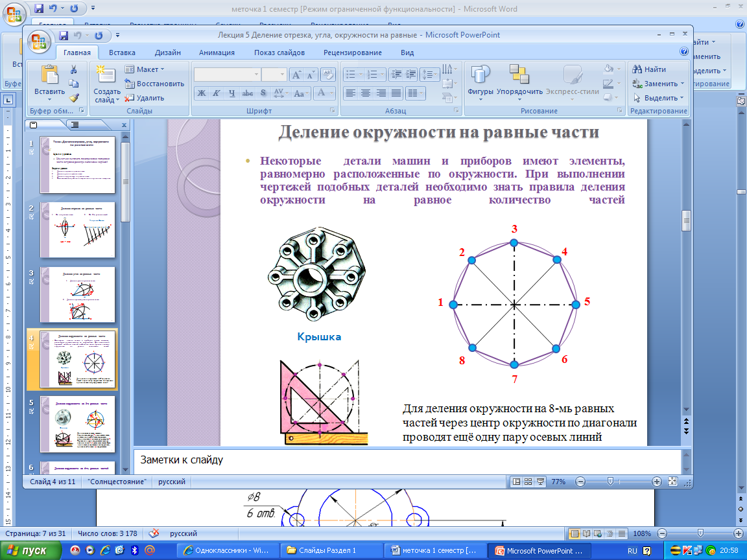Image resolution: width=747 pixels, height=560 pixels.
Task: Click the Increase Indent icon
Action: pyautogui.click(x=411, y=75)
